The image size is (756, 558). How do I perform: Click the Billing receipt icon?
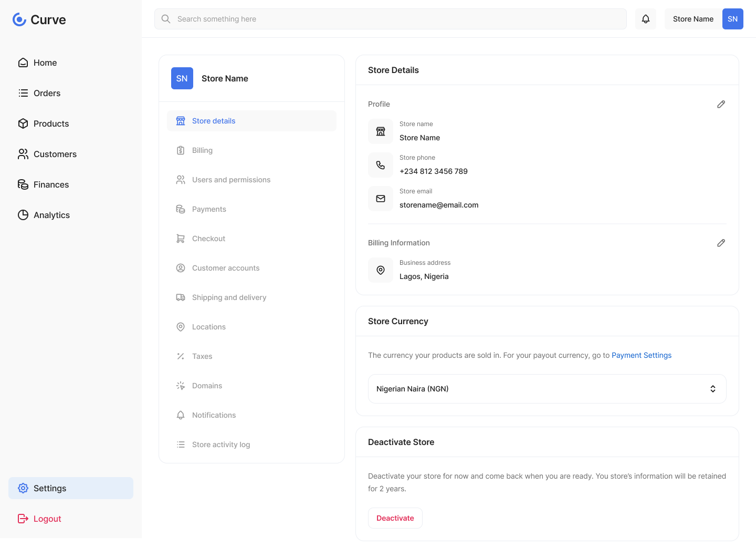click(x=181, y=150)
